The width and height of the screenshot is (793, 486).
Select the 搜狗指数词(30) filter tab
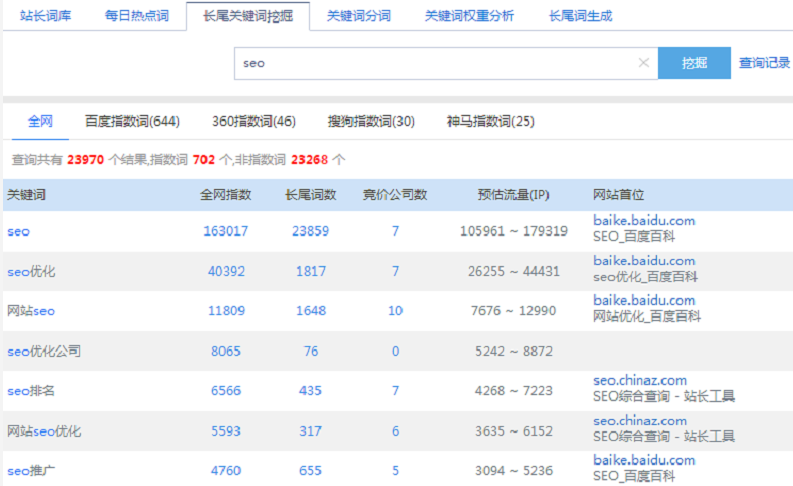371,121
